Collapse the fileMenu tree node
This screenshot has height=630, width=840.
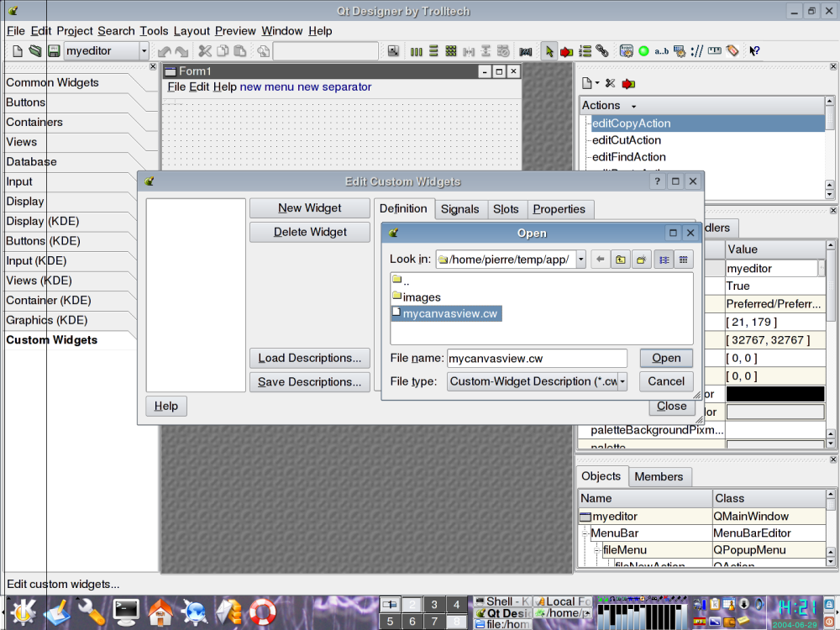(597, 550)
